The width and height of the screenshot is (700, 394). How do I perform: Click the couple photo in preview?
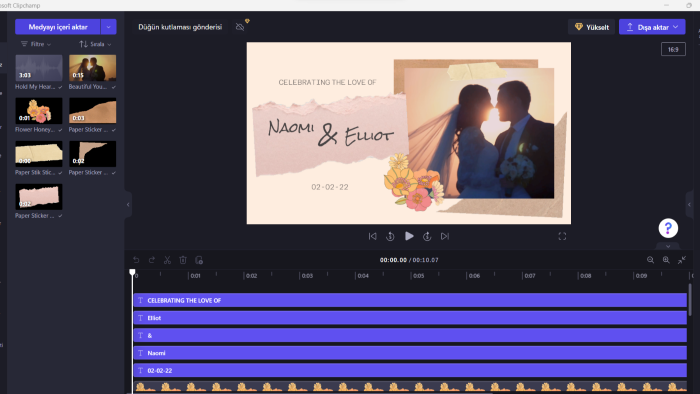click(x=479, y=133)
